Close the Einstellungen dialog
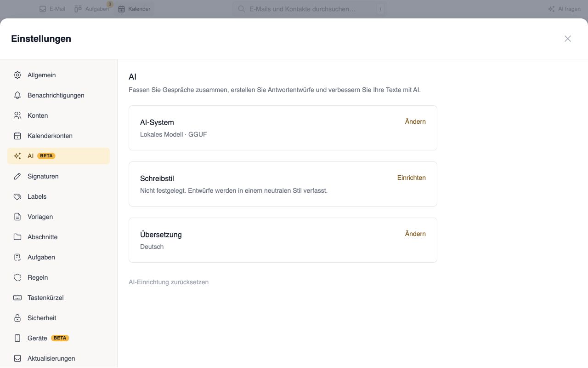The image size is (588, 368). pos(568,39)
